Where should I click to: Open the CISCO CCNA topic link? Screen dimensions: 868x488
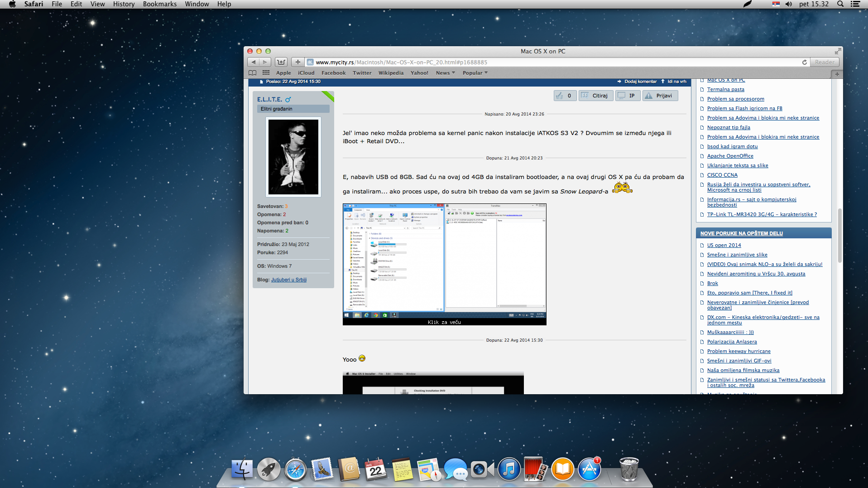pos(722,175)
